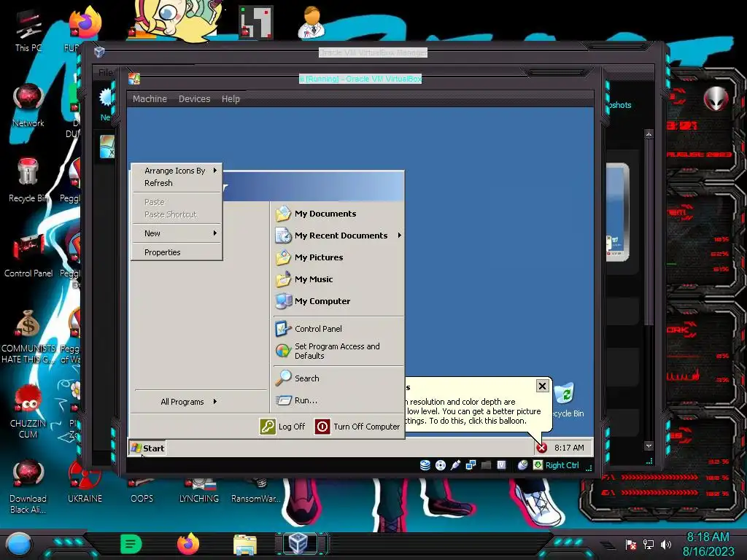Open the guest Recycle Bin icon
Image resolution: width=747 pixels, height=560 pixels.
(566, 400)
